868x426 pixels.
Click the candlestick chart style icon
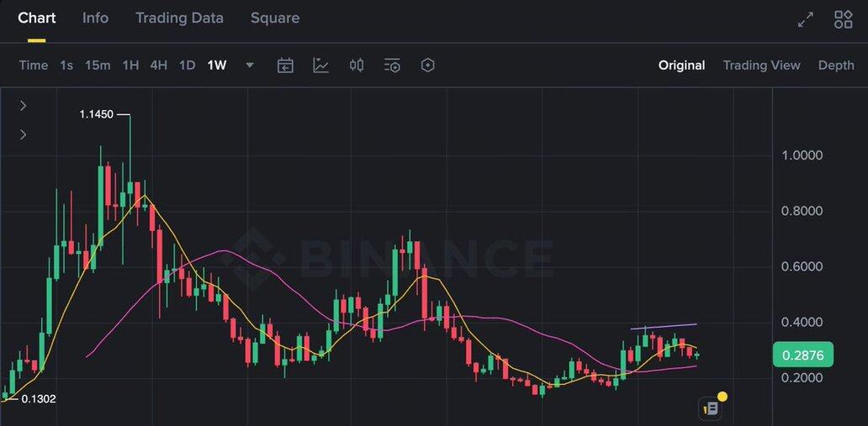pos(357,66)
